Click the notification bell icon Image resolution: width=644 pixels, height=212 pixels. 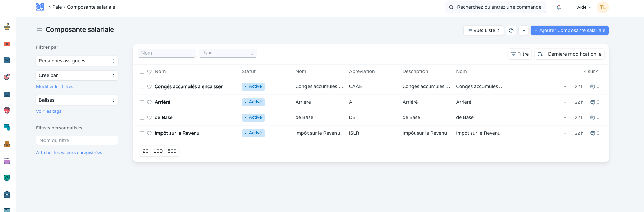pos(559,7)
